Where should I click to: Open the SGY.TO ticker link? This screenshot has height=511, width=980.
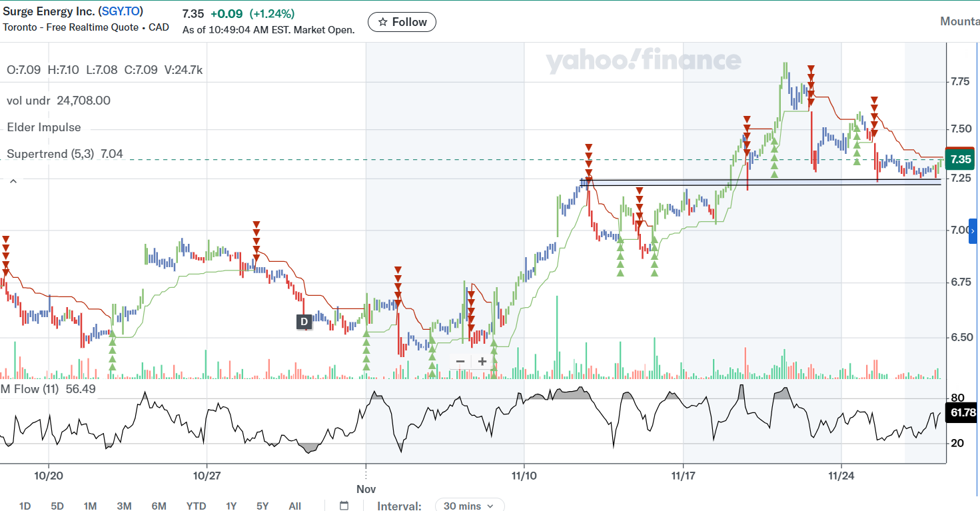point(121,11)
